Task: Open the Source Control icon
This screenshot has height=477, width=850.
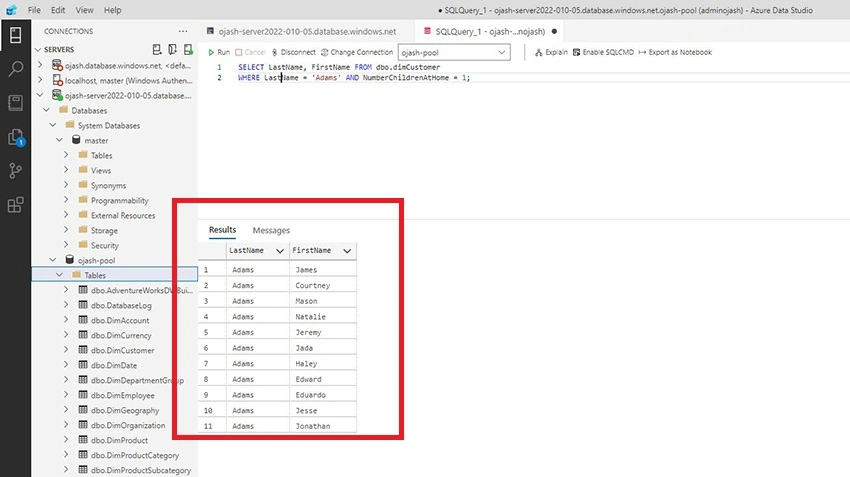Action: click(16, 171)
